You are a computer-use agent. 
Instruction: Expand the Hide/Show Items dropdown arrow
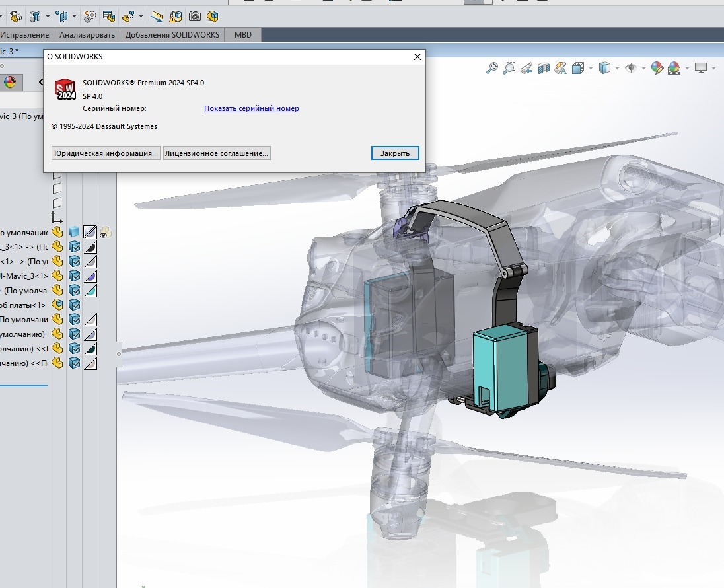(x=643, y=68)
